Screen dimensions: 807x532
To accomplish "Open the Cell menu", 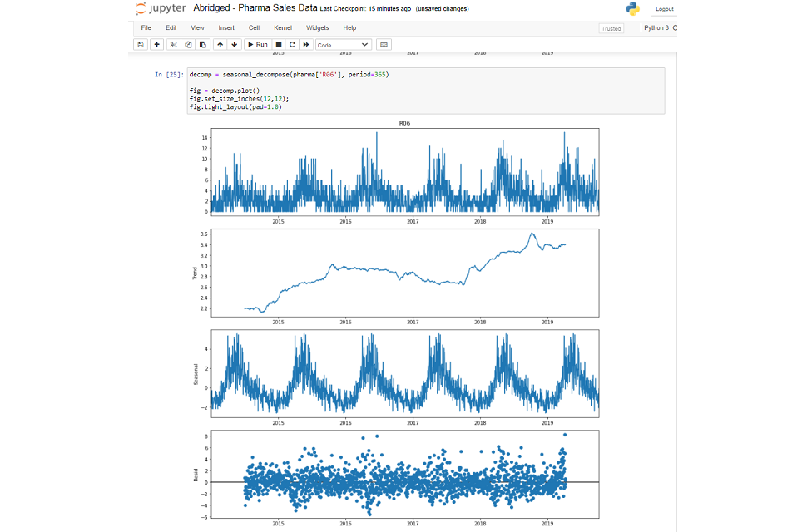I will tap(255, 27).
